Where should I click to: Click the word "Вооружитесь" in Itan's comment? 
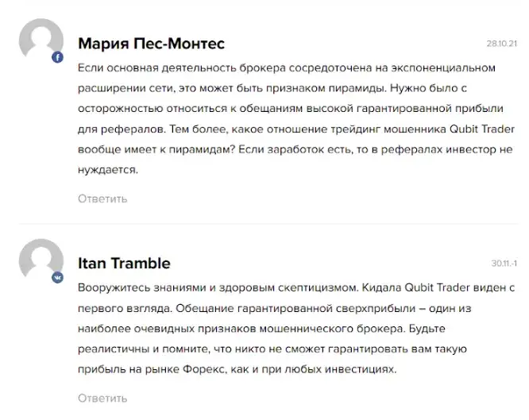[114, 287]
